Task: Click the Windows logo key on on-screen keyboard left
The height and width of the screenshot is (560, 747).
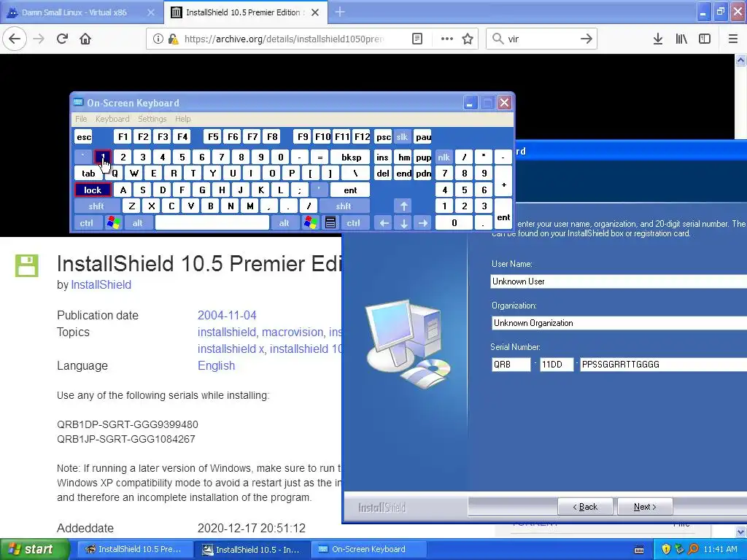Action: 113,223
